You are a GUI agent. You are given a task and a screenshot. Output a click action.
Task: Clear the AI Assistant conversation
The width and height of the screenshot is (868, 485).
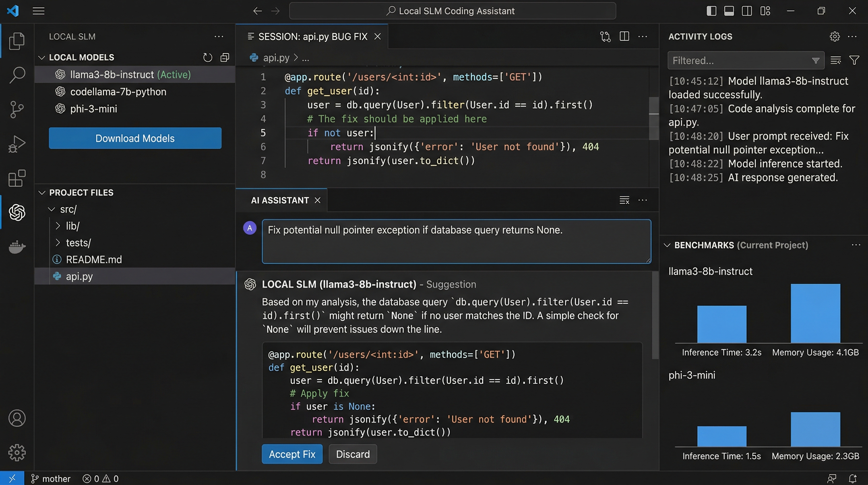point(624,200)
